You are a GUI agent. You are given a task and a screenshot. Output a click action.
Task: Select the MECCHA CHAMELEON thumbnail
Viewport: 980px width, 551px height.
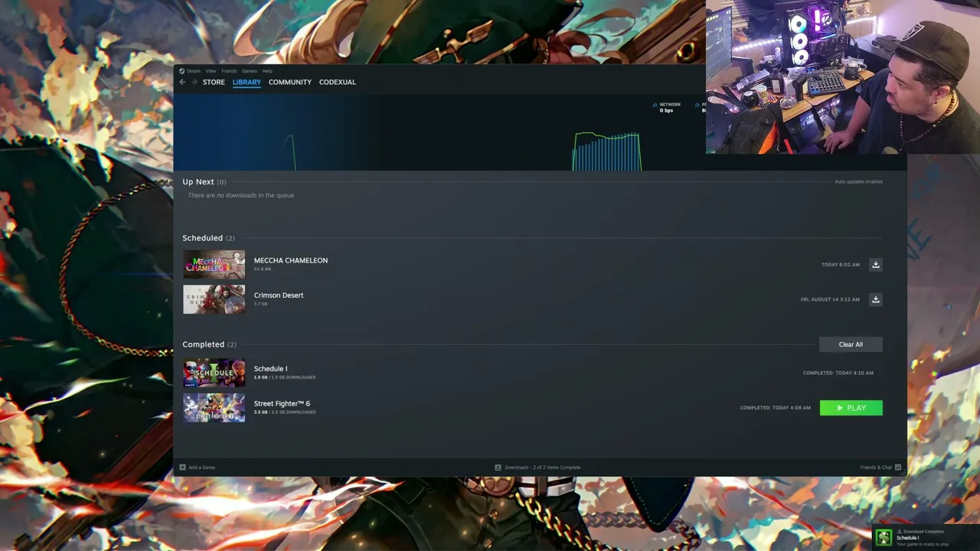pos(214,265)
